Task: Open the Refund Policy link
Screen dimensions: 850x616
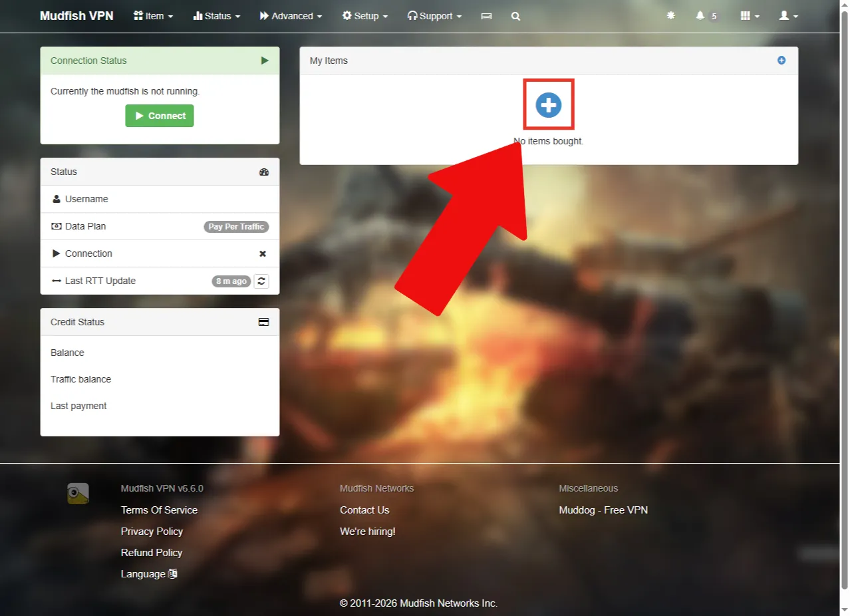Action: click(152, 553)
